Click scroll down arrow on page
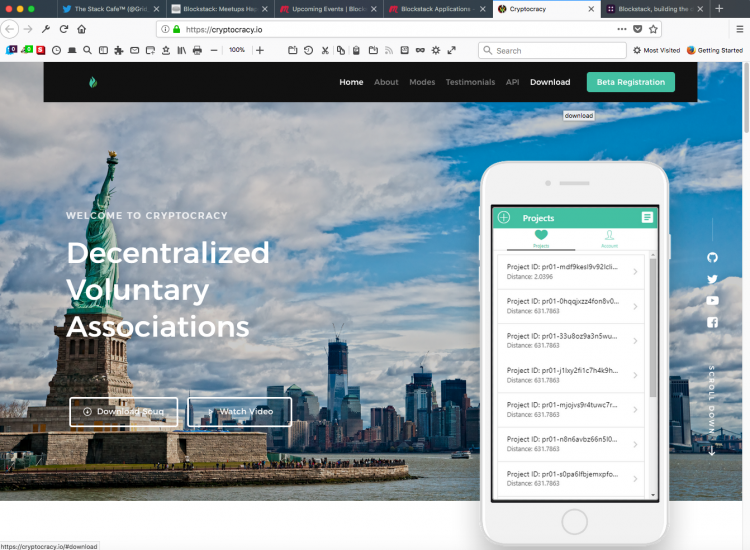 [x=712, y=451]
